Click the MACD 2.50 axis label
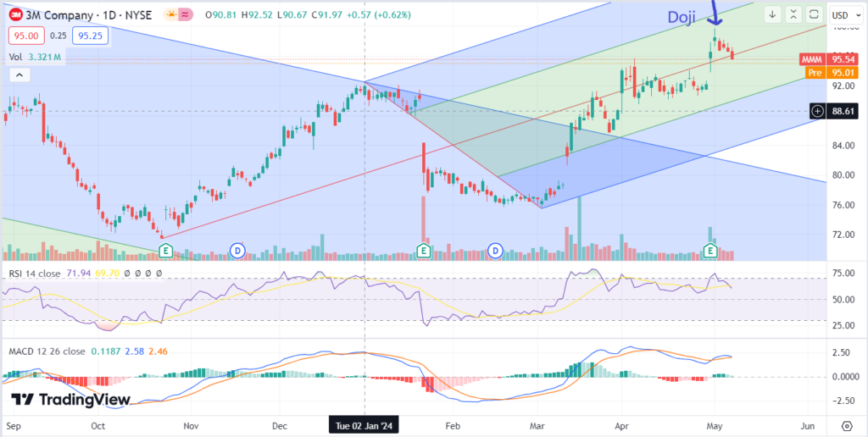This screenshot has height=437, width=868. [x=843, y=352]
